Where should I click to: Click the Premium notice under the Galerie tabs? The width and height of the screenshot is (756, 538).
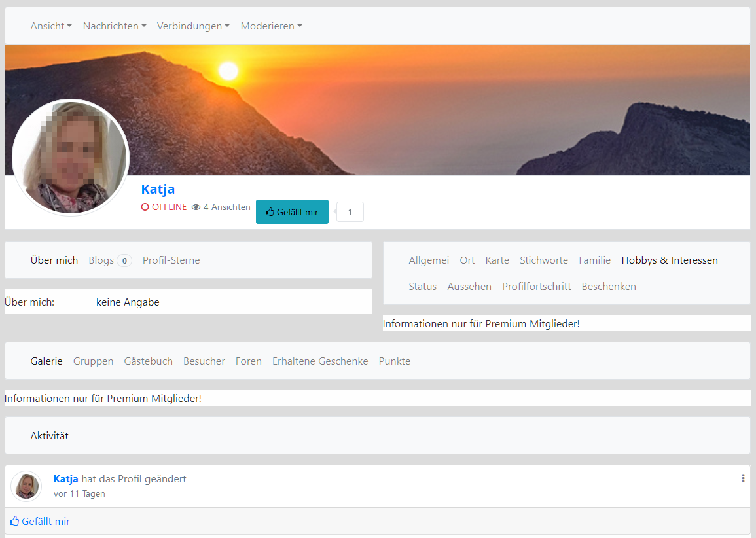click(x=103, y=398)
